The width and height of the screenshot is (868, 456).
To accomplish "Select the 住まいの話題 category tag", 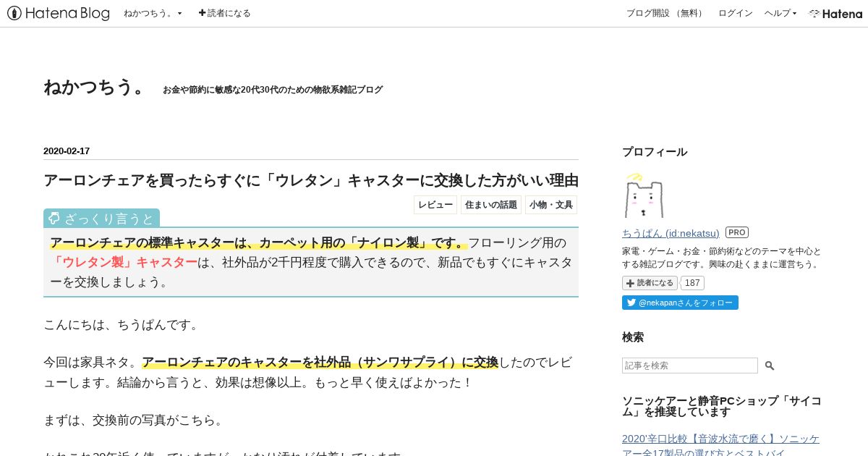I will [491, 205].
